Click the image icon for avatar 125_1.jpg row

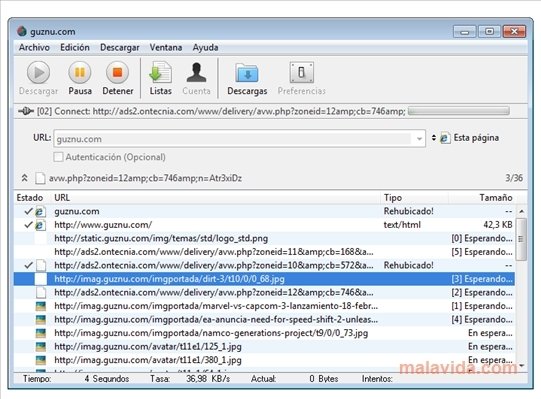pyautogui.click(x=41, y=347)
